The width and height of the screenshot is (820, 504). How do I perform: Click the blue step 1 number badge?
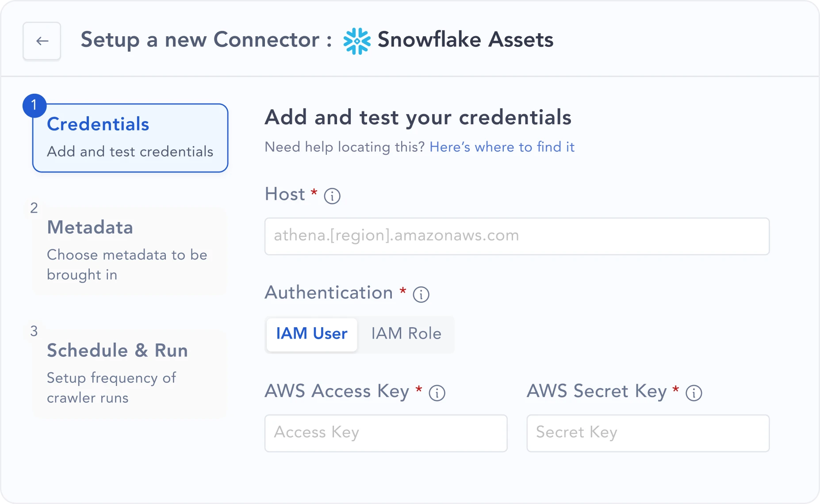coord(34,106)
